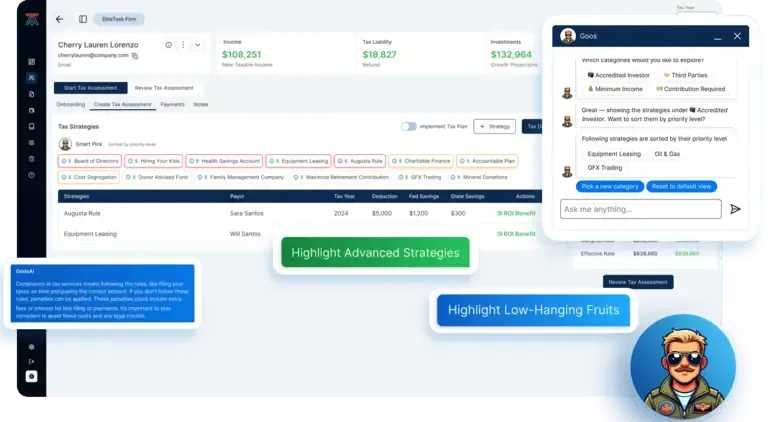Switch to the Notes tab
Image resolution: width=768 pixels, height=422 pixels.
click(x=201, y=104)
